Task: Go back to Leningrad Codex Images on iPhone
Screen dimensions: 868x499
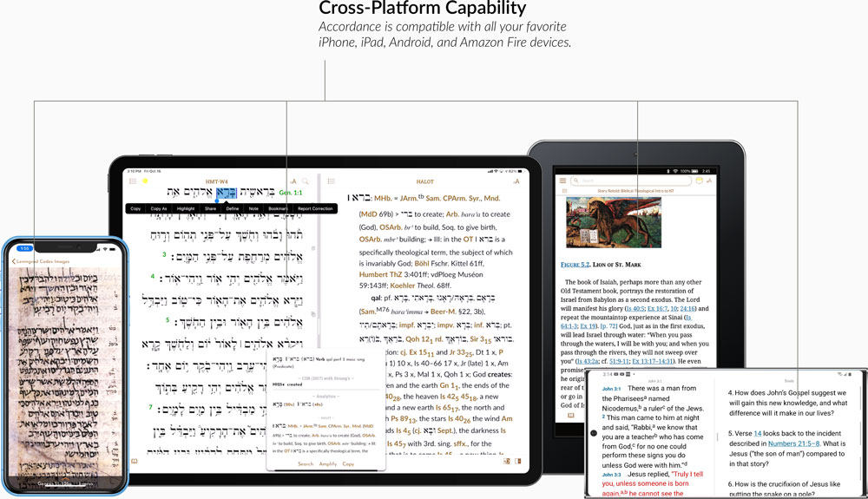Action: click(x=41, y=261)
